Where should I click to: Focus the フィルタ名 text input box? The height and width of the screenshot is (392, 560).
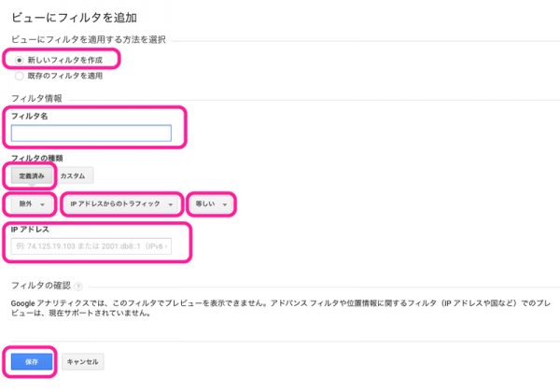pos(91,133)
